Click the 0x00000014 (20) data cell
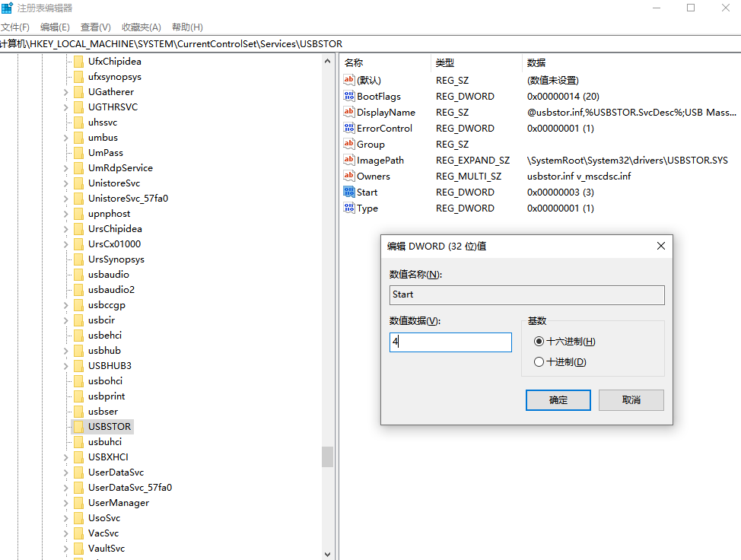 coord(563,97)
